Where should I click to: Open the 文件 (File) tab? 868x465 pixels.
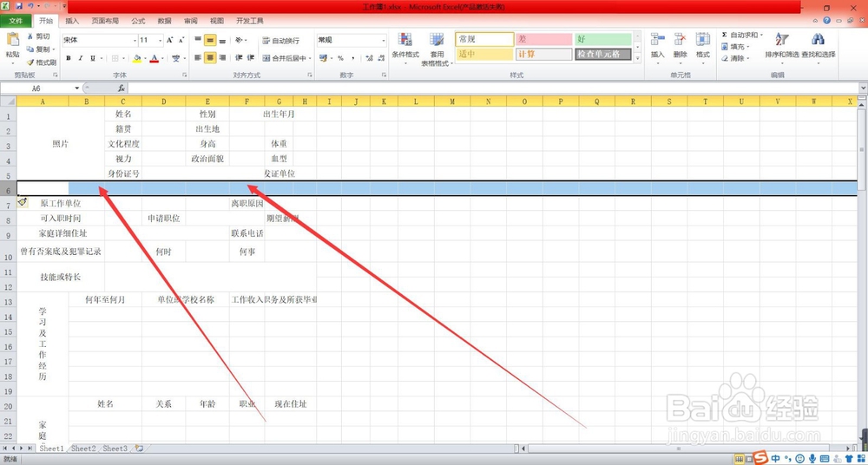point(16,21)
